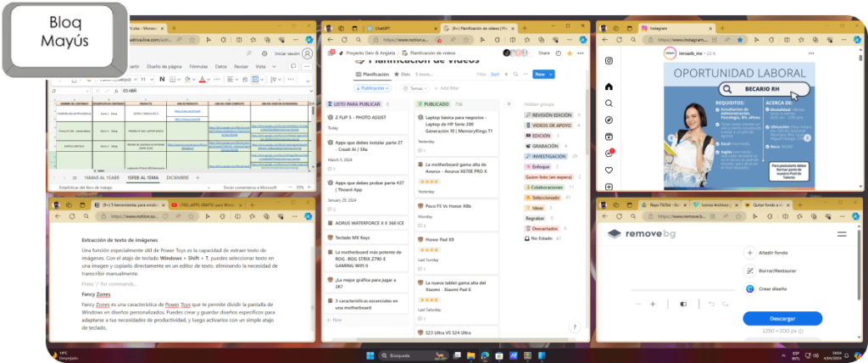Open Excel alignment dropdown arrow
Viewport: 868px width, 363px height.
coord(237,79)
